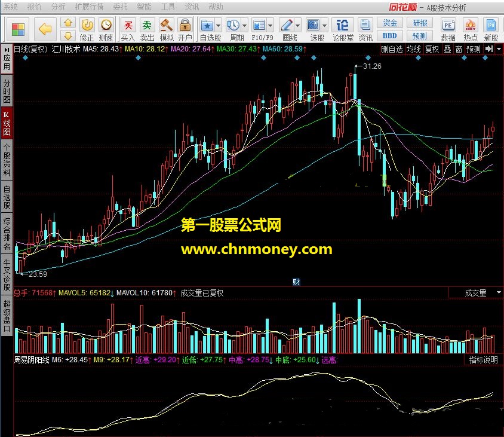Viewport: 504px width, 437px height.
Task: Click the 买入 buy icon
Action: pyautogui.click(x=128, y=30)
